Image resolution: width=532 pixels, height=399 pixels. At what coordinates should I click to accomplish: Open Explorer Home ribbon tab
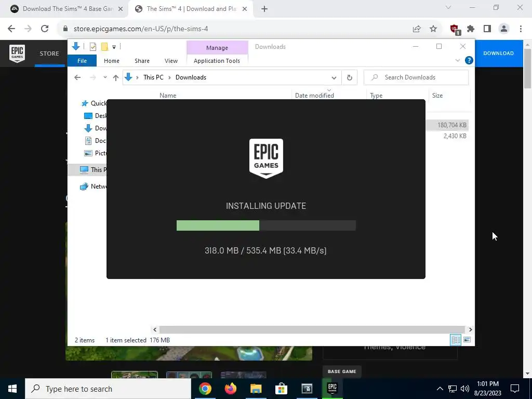click(x=112, y=61)
